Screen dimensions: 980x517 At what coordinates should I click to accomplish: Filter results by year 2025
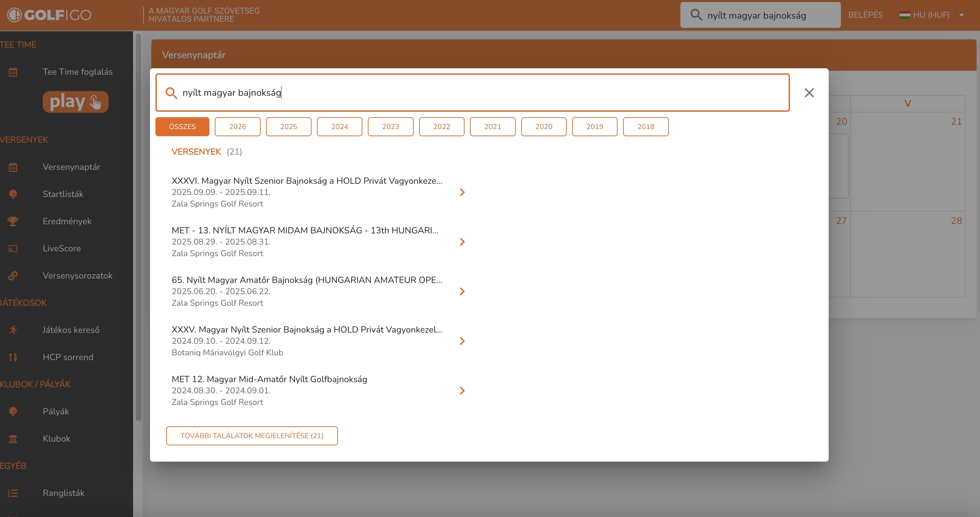coord(288,126)
